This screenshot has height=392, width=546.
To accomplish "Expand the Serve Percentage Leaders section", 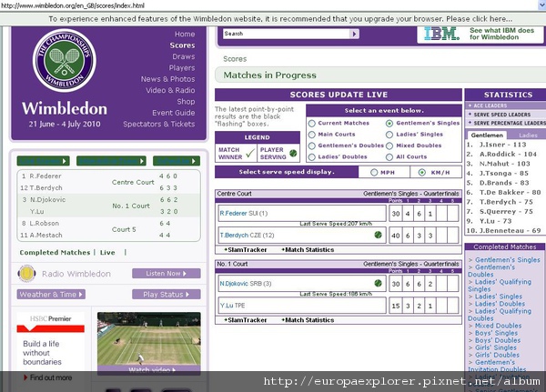I will 507,123.
